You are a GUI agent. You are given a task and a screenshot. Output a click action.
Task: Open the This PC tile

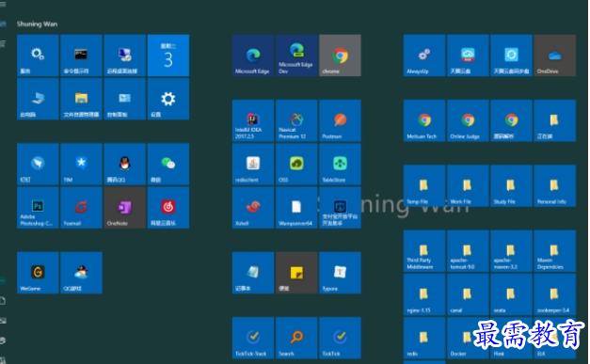click(38, 99)
